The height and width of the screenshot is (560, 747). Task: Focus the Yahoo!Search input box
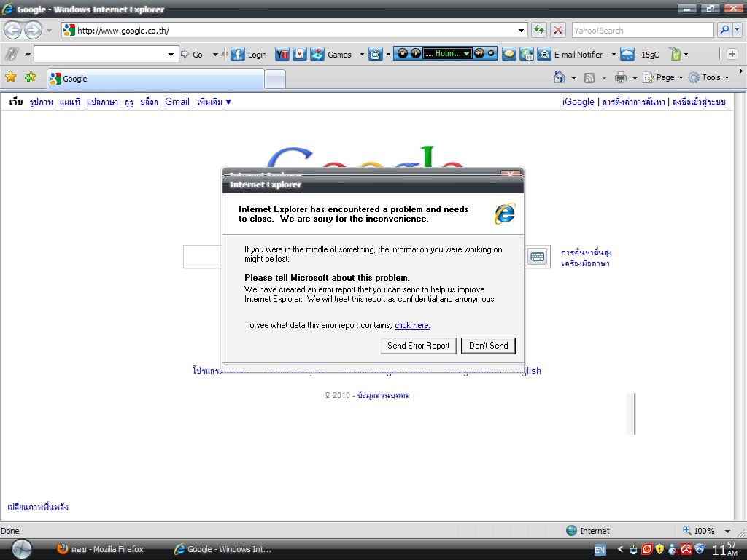(x=643, y=30)
